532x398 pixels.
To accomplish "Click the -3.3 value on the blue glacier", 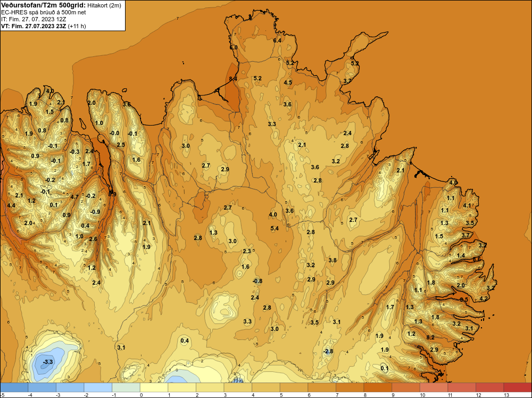I will (48, 362).
